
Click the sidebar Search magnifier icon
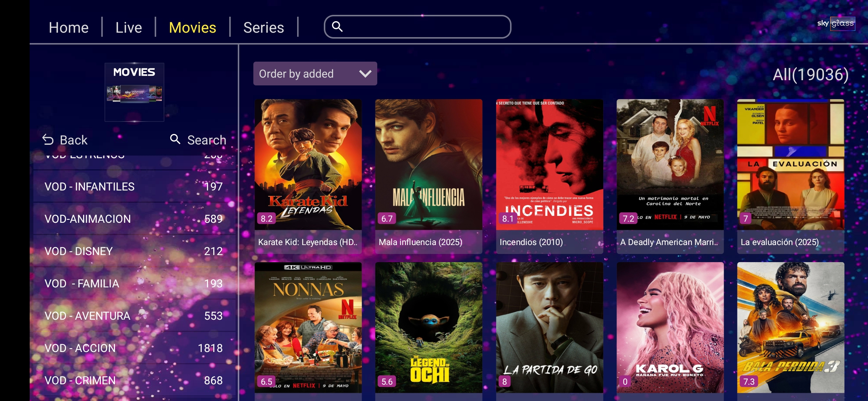pos(175,139)
